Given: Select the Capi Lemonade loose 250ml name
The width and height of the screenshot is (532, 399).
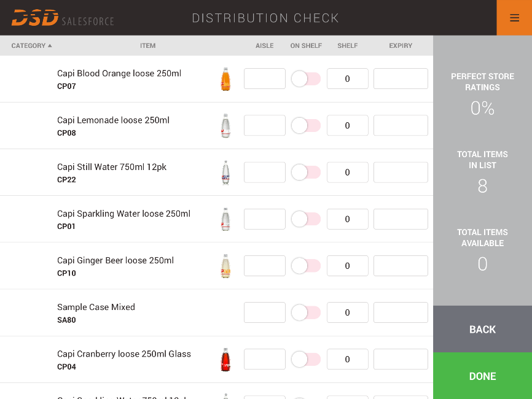Looking at the screenshot, I should coord(113,120).
